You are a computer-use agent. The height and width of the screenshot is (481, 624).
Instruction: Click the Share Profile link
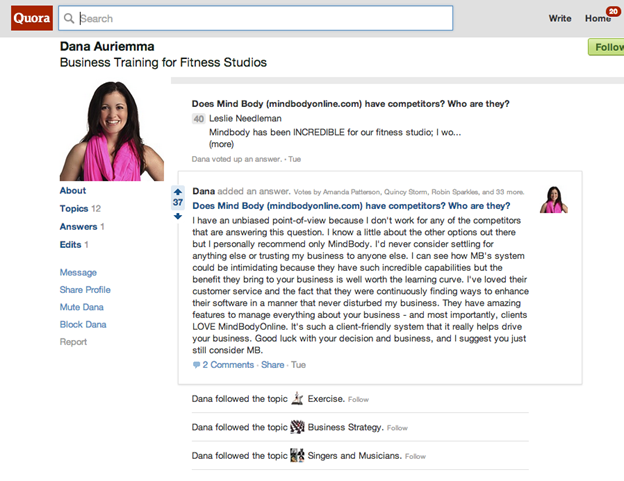(x=85, y=290)
